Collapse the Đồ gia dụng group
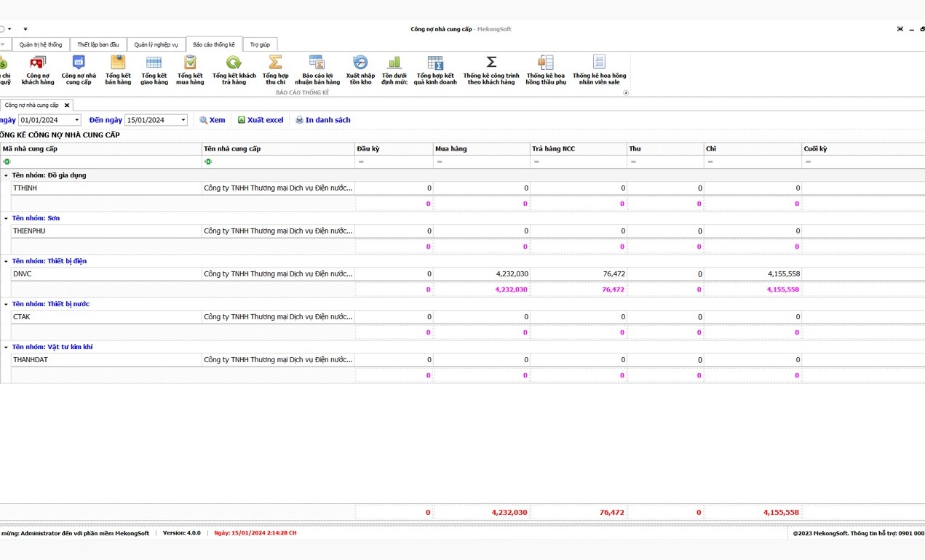Image resolution: width=925 pixels, height=560 pixels. click(x=6, y=175)
